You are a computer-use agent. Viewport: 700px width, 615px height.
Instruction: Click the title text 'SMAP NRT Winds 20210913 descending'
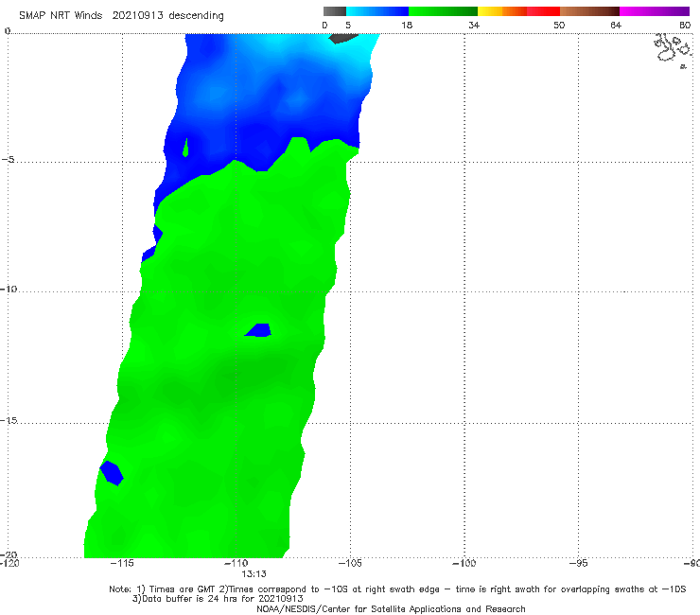121,15
